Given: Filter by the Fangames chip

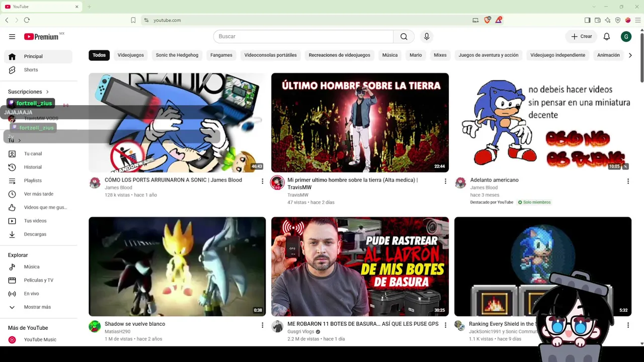Looking at the screenshot, I should pyautogui.click(x=221, y=55).
